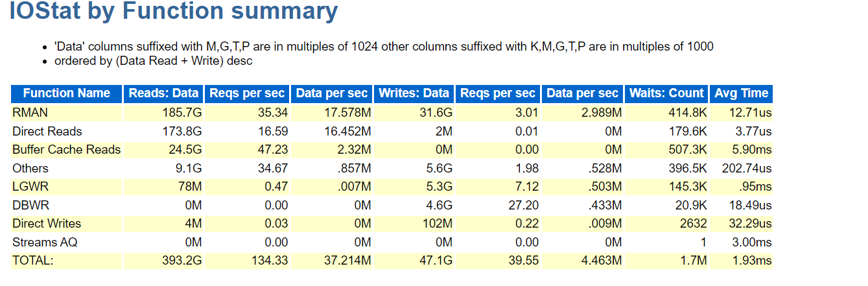The width and height of the screenshot is (868, 286).
Task: Select the 'Function Name' column header
Action: coord(66,93)
